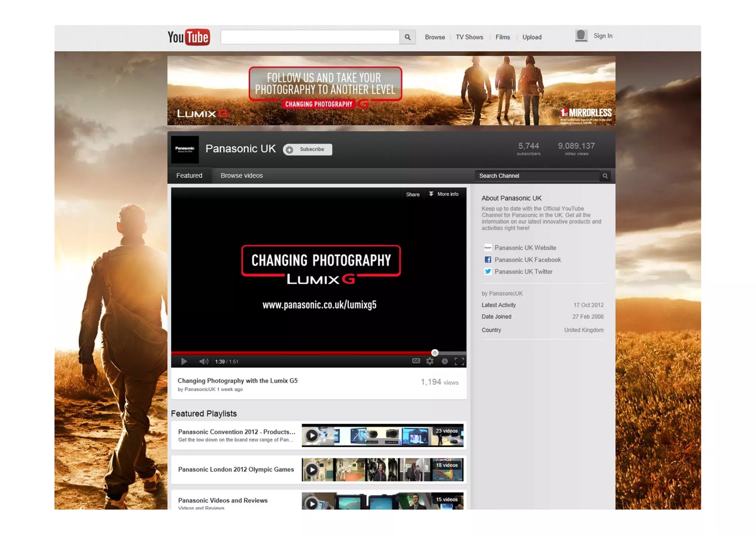
Task: Click the Subscribe button
Action: click(x=308, y=149)
